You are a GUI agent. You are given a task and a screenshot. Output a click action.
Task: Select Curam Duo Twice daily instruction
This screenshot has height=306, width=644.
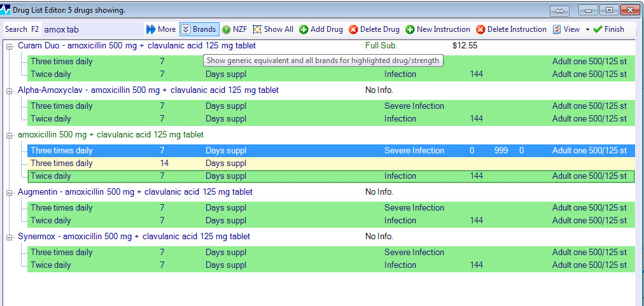[331, 74]
